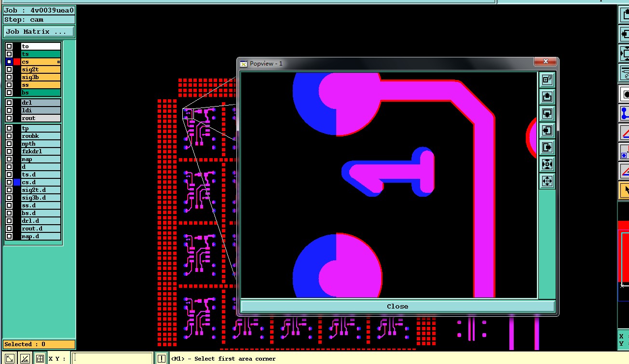Toggle checkbox for layer bs

[9, 93]
